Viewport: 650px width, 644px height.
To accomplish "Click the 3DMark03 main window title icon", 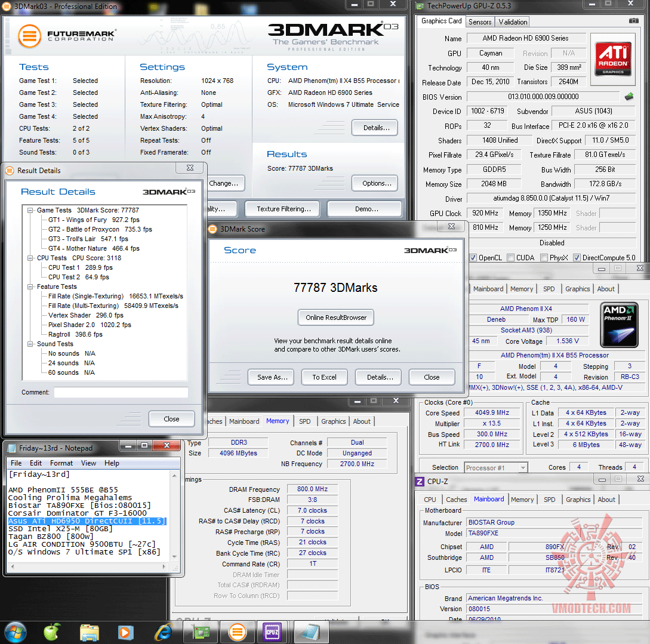I will pos(7,6).
